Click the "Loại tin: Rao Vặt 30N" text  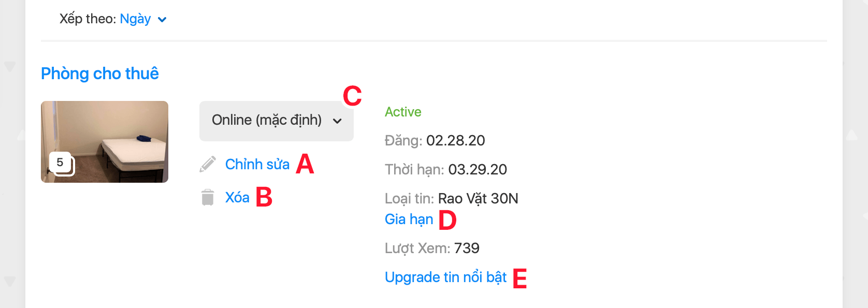(x=451, y=198)
